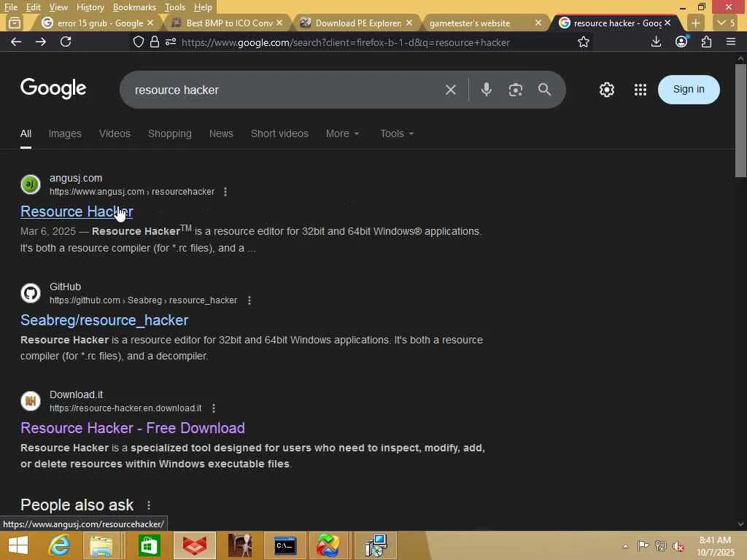
Task: Open the Firefox account icon
Action: tap(681, 42)
